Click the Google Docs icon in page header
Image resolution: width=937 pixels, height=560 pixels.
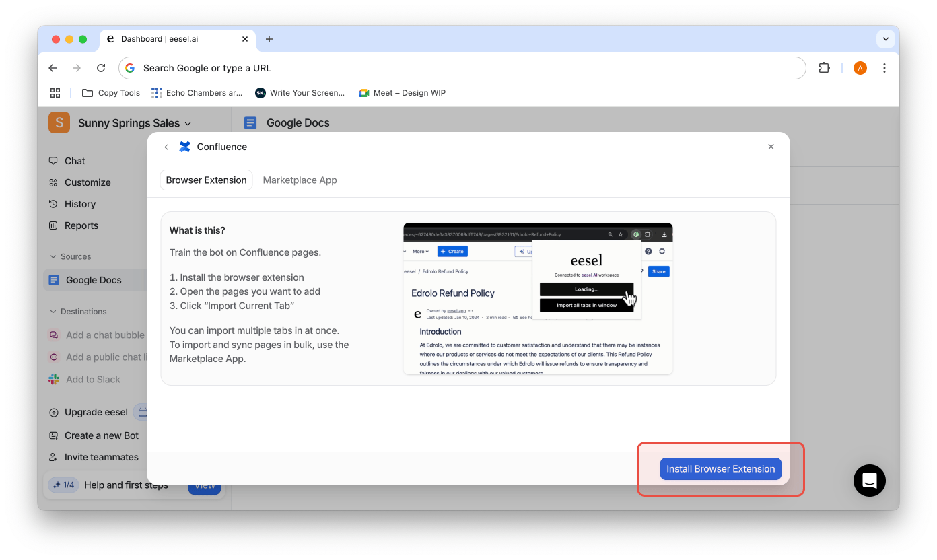[x=250, y=123]
